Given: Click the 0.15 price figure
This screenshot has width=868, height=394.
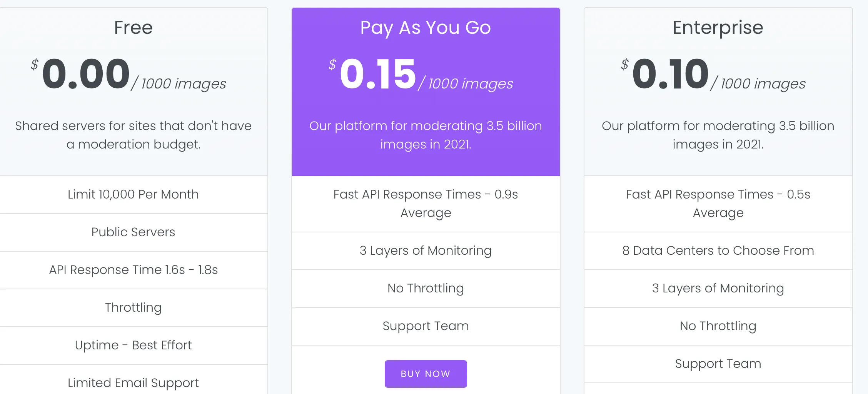Looking at the screenshot, I should click(x=378, y=74).
